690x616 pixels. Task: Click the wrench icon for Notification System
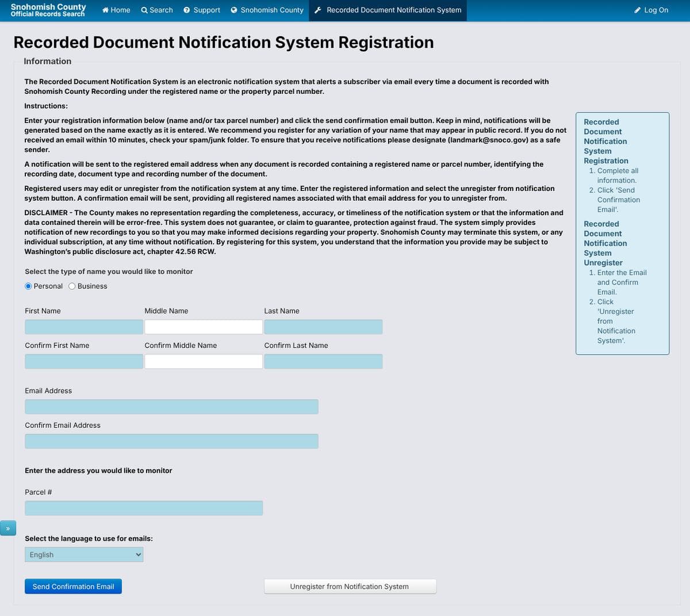[x=318, y=10]
